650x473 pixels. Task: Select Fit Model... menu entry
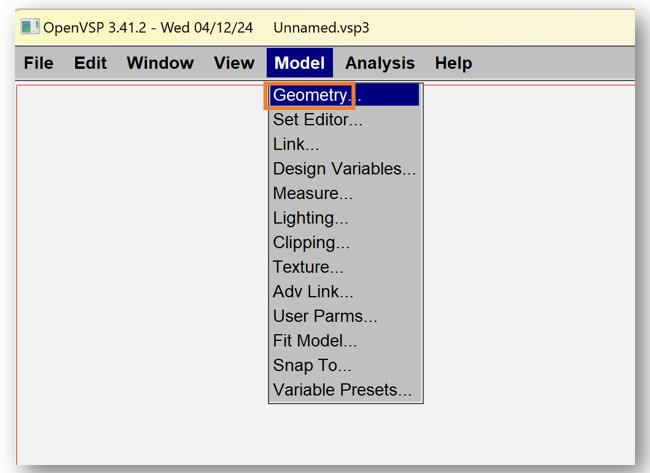[x=315, y=341]
